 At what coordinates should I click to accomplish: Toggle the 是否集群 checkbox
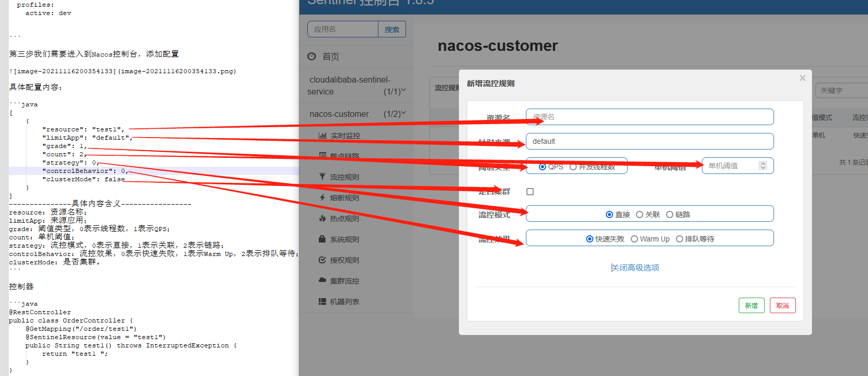click(x=530, y=192)
